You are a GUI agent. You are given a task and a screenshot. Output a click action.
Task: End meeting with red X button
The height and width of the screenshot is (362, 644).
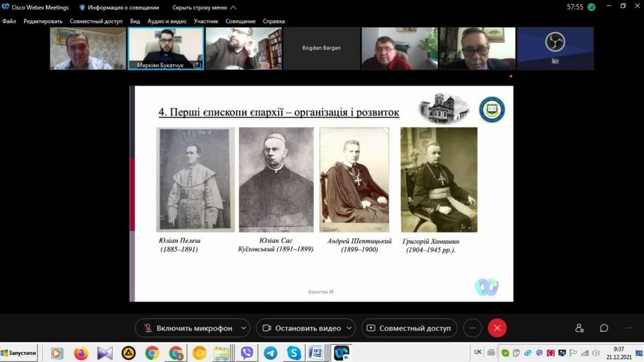(x=497, y=328)
